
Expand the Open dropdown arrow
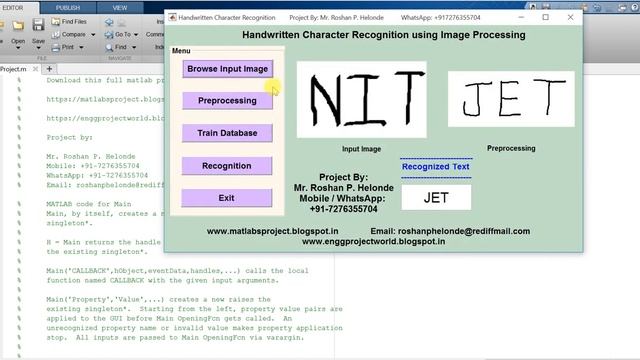tap(18, 48)
